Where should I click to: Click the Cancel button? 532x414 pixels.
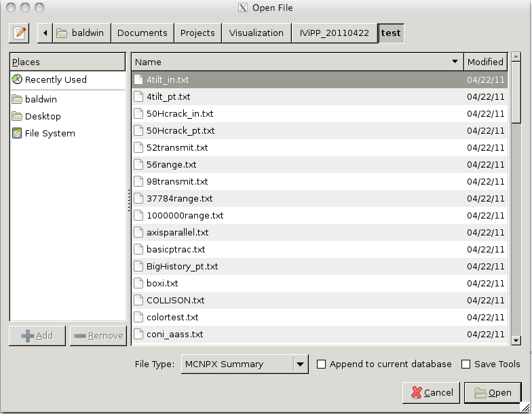[432, 392]
